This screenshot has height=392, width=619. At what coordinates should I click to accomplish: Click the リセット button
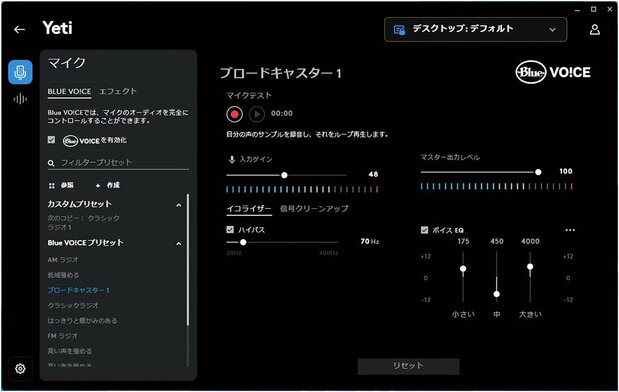pos(409,366)
